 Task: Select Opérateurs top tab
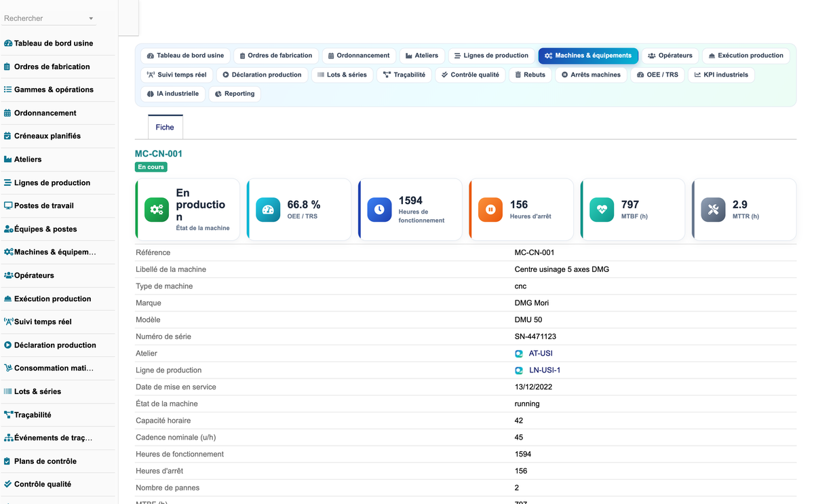click(670, 56)
